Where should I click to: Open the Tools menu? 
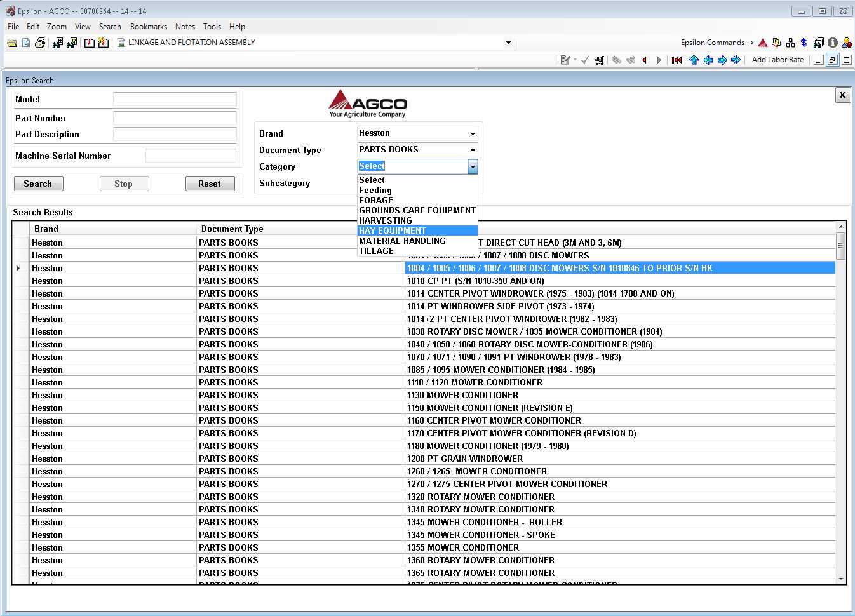[212, 27]
